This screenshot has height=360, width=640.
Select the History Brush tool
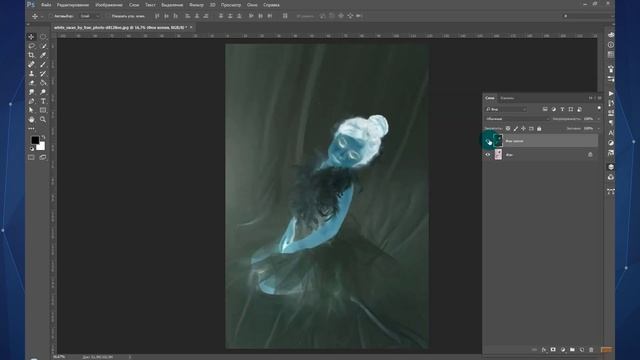tap(43, 73)
